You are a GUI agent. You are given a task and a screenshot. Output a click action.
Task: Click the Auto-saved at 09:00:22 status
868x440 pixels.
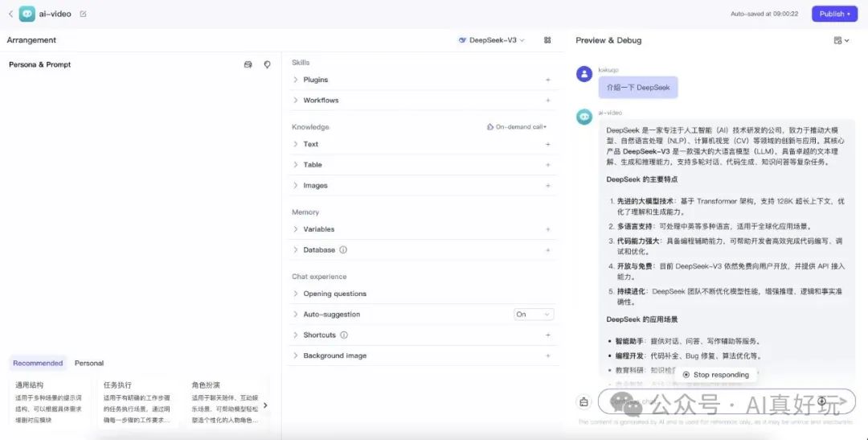(764, 14)
